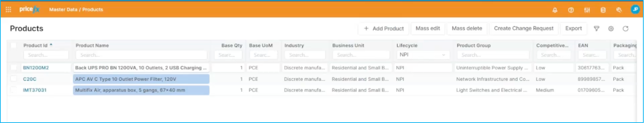Refresh the Products table
Viewport: 644px width, 123px height.
(625, 29)
